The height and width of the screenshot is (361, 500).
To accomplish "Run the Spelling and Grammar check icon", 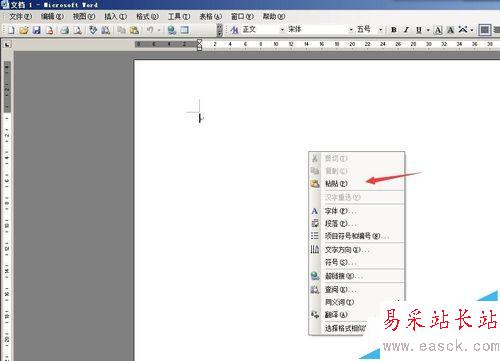I will click(93, 30).
